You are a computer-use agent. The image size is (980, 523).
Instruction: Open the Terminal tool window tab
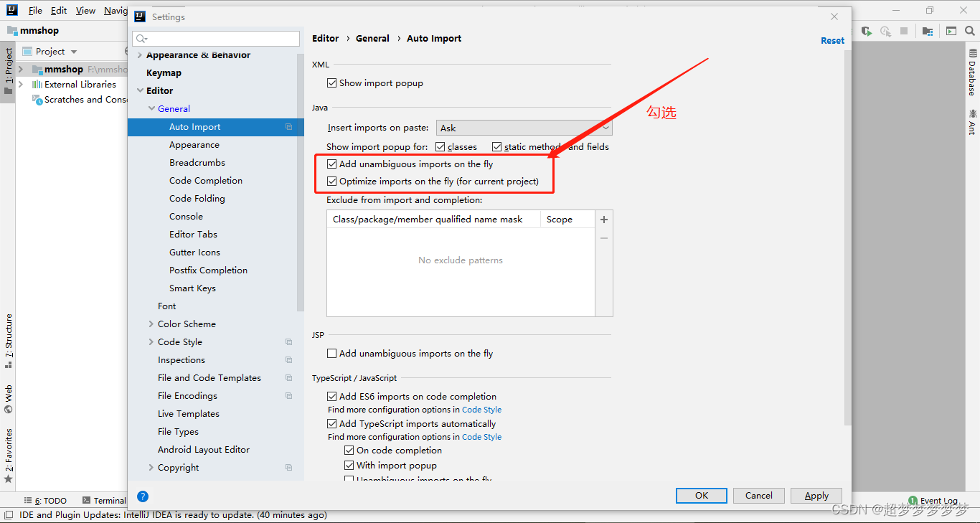(x=105, y=501)
